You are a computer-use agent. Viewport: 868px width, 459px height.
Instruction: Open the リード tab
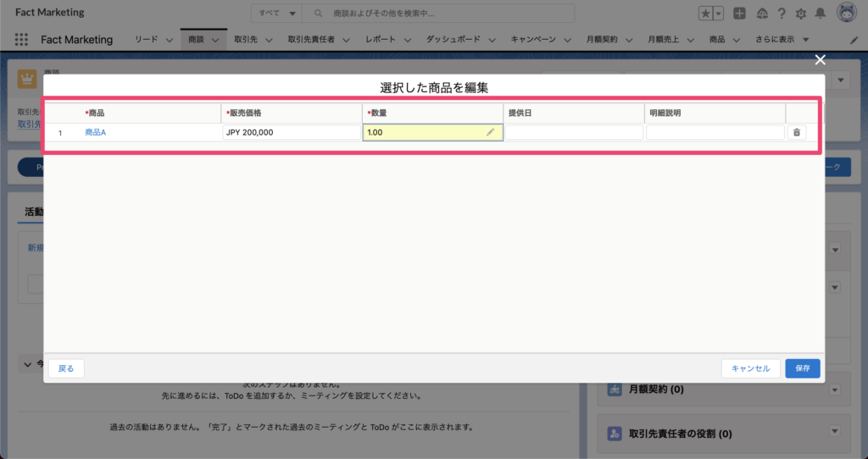pyautogui.click(x=146, y=39)
